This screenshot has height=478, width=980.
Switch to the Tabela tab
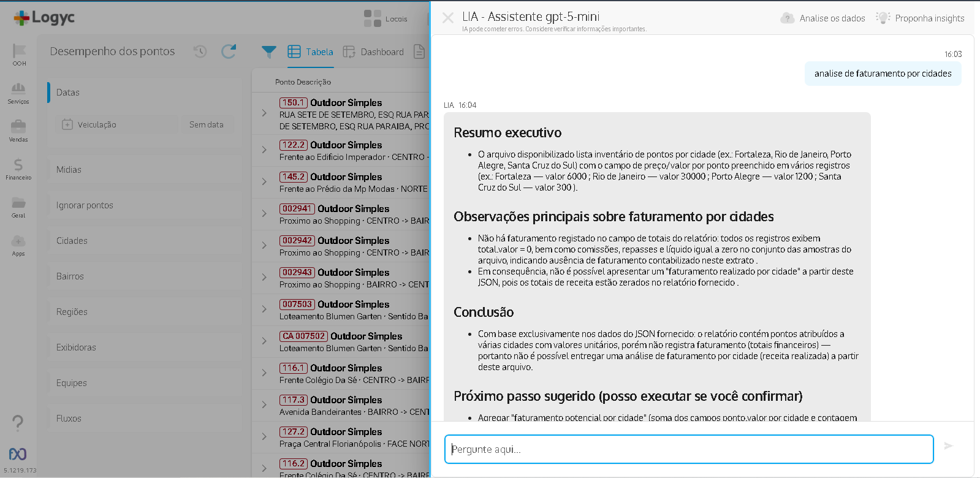pyautogui.click(x=311, y=52)
